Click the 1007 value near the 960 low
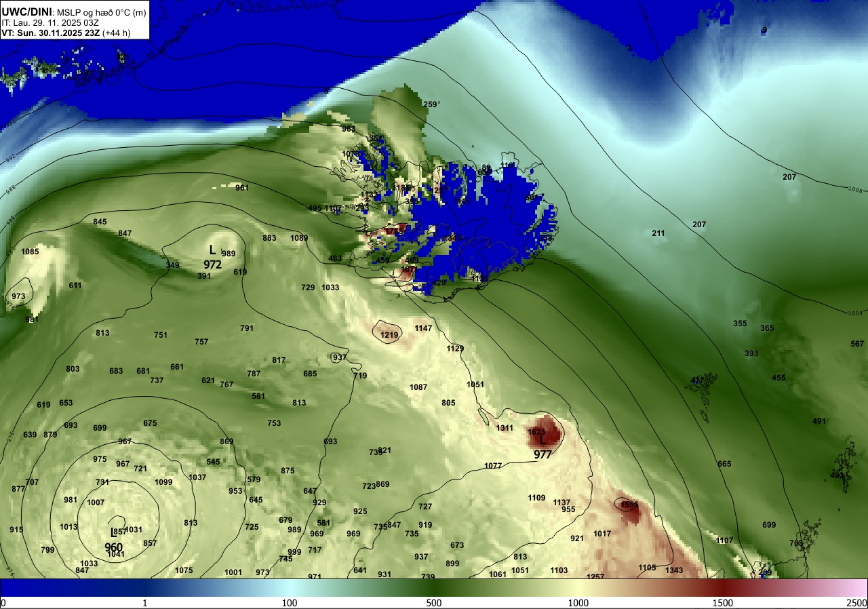This screenshot has width=868, height=609. (x=96, y=503)
